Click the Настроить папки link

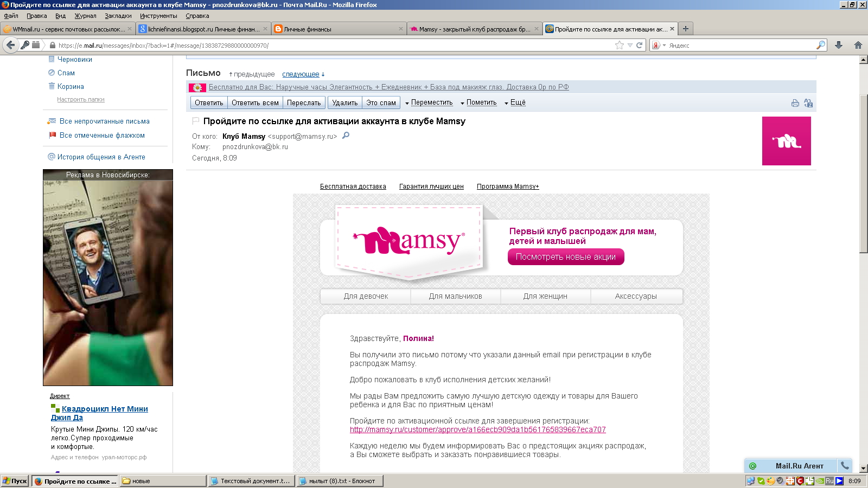[81, 99]
